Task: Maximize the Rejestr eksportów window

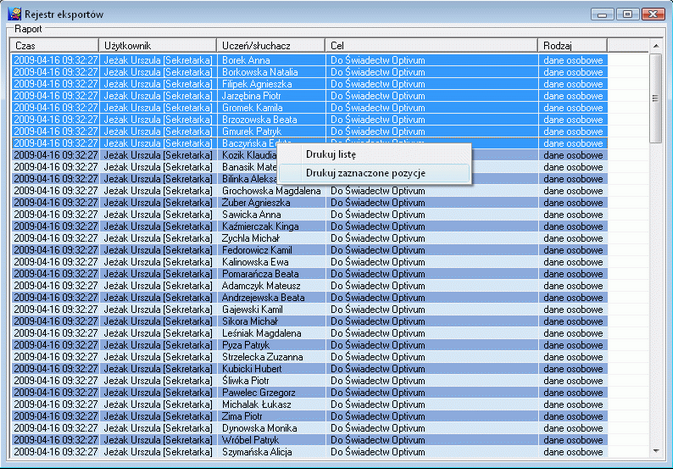Action: [627, 14]
